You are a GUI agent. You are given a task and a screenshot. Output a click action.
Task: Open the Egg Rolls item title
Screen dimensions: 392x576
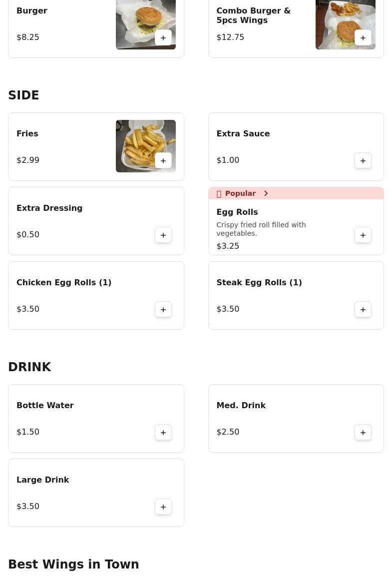click(237, 212)
